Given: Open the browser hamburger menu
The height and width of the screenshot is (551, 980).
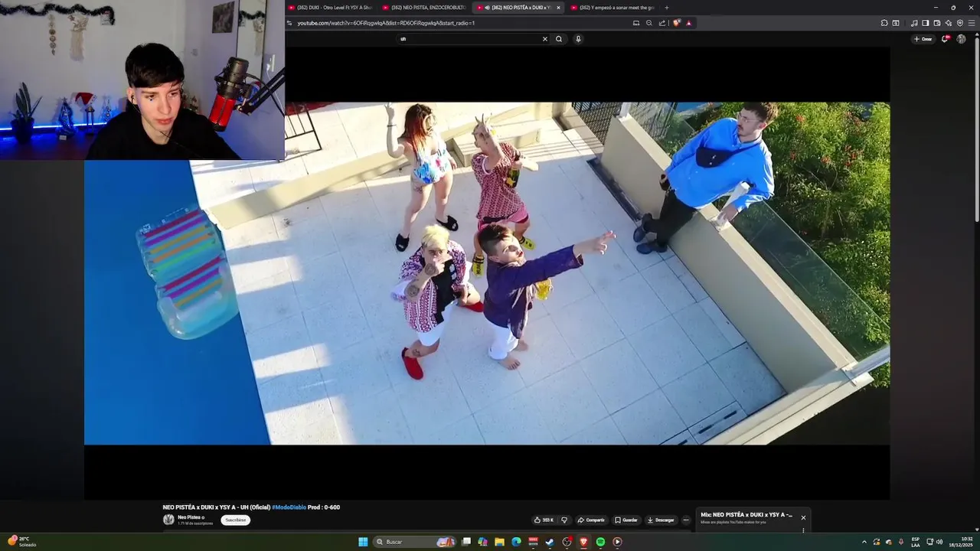Looking at the screenshot, I should [x=972, y=23].
